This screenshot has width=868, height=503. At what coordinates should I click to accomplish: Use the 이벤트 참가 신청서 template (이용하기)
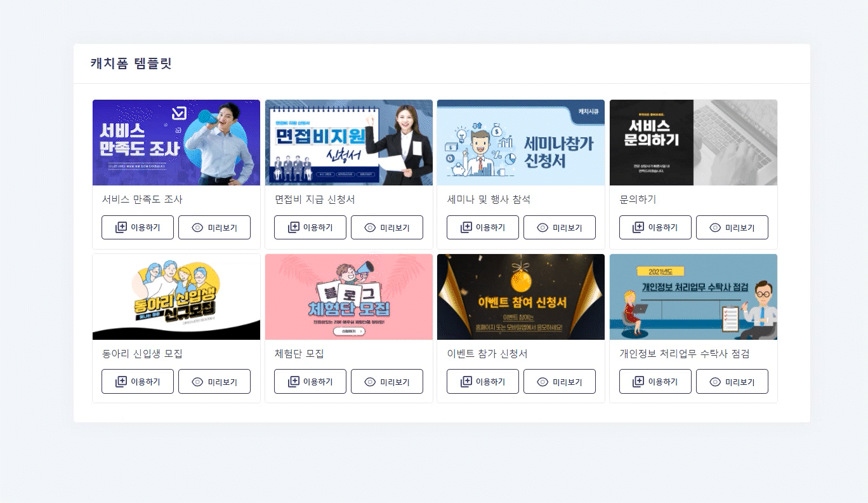483,382
